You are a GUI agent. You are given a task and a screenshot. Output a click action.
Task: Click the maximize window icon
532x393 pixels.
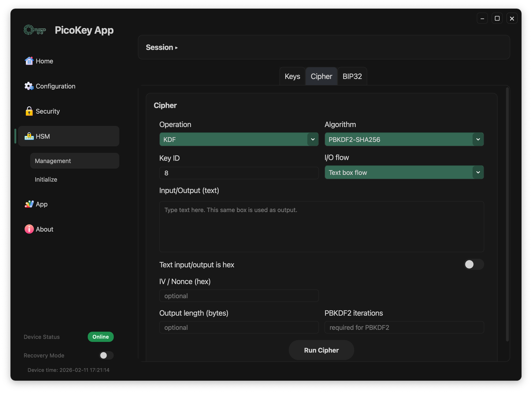point(497,18)
